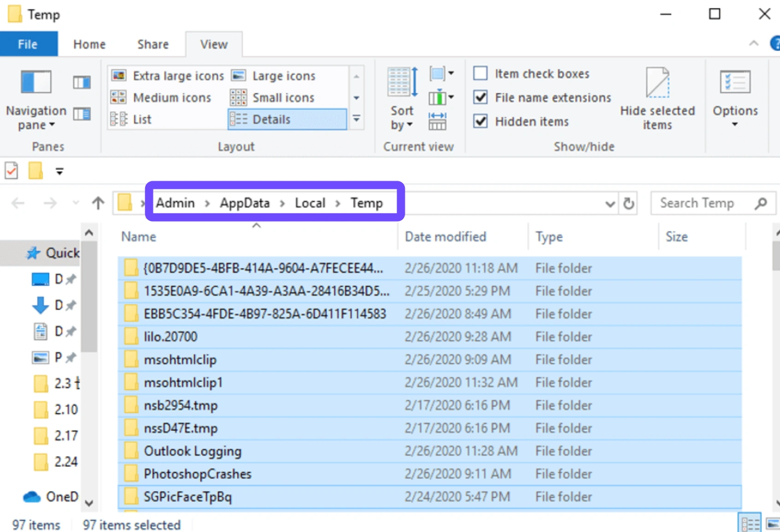Image resolution: width=780 pixels, height=532 pixels.
Task: Expand the layout gallery more arrow
Action: point(357,119)
